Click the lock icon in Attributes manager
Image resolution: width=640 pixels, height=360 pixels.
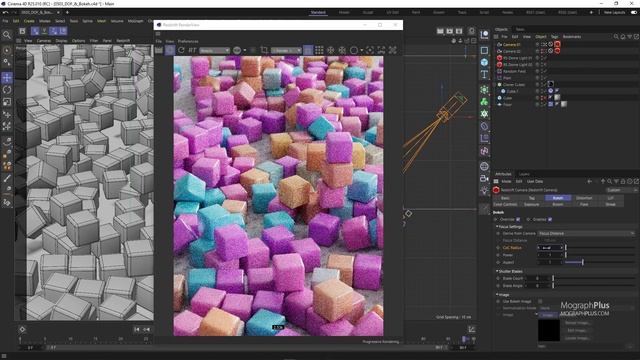[623, 181]
